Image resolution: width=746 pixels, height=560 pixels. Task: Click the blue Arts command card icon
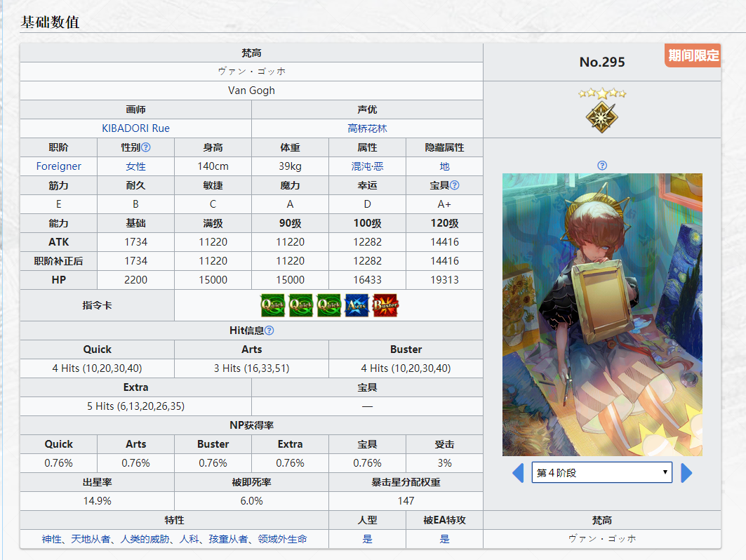pyautogui.click(x=357, y=306)
